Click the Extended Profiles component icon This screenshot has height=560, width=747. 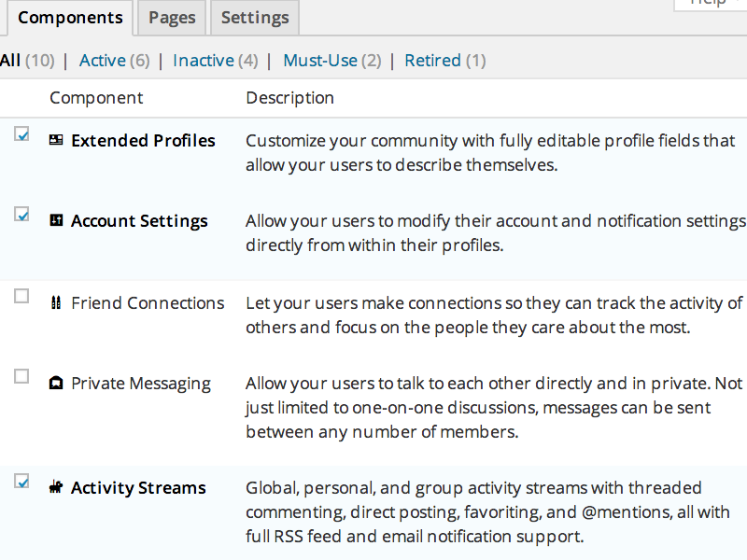point(56,140)
